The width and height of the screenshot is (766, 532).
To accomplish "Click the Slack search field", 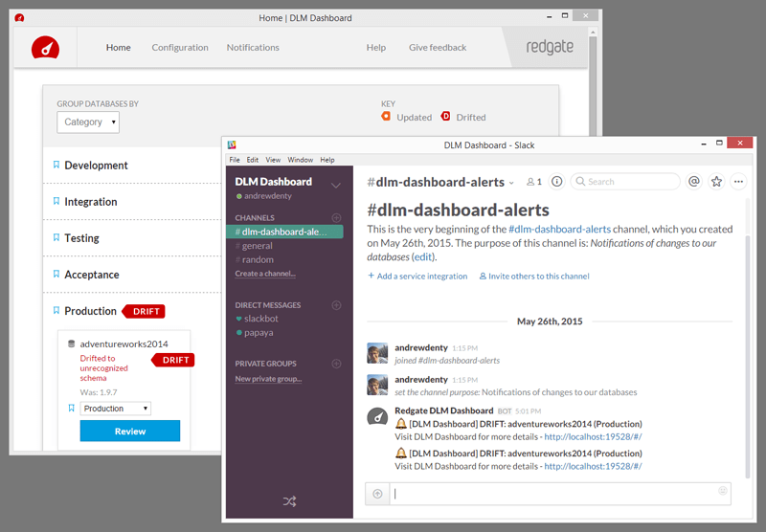I will 625,182.
